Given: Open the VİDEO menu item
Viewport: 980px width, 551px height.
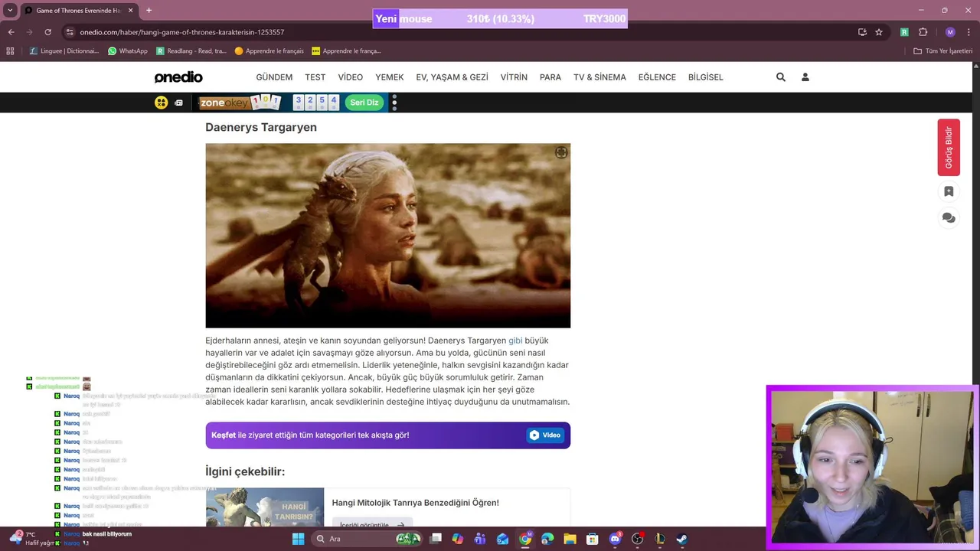Looking at the screenshot, I should click(x=351, y=77).
